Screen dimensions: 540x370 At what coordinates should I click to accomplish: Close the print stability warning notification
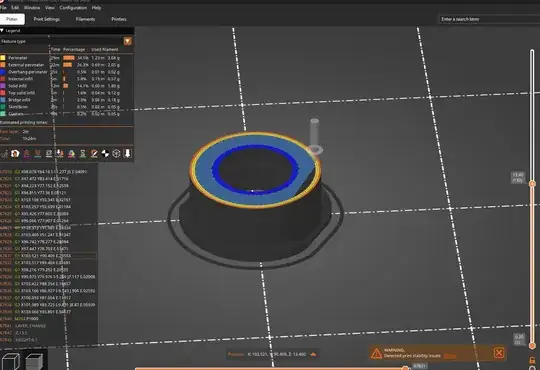tap(499, 353)
